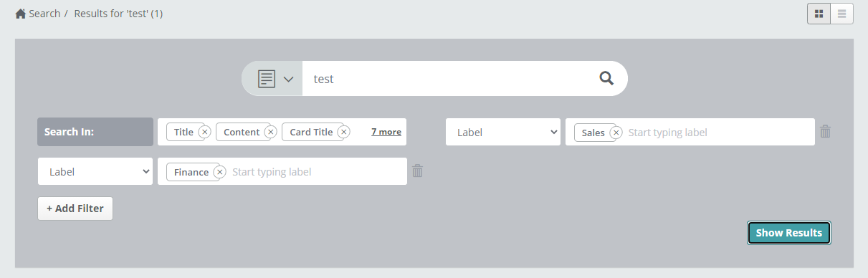Remove the Sales label tag
Screen dimensions: 868x278
click(616, 133)
